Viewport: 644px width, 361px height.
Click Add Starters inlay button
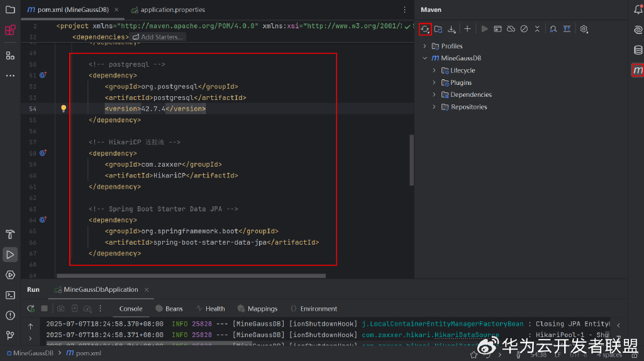tap(158, 37)
